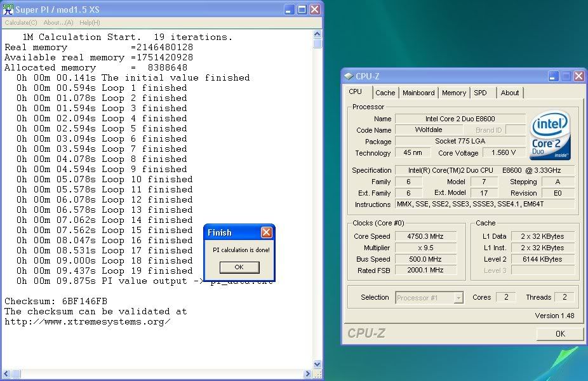Click the Bus Speed value '500.0 MHz'

[x=425, y=259]
